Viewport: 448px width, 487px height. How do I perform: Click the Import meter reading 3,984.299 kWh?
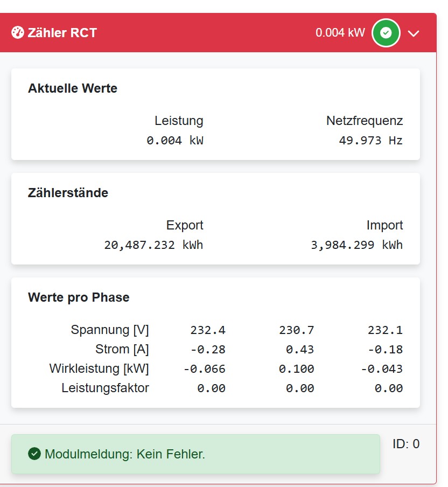(356, 245)
